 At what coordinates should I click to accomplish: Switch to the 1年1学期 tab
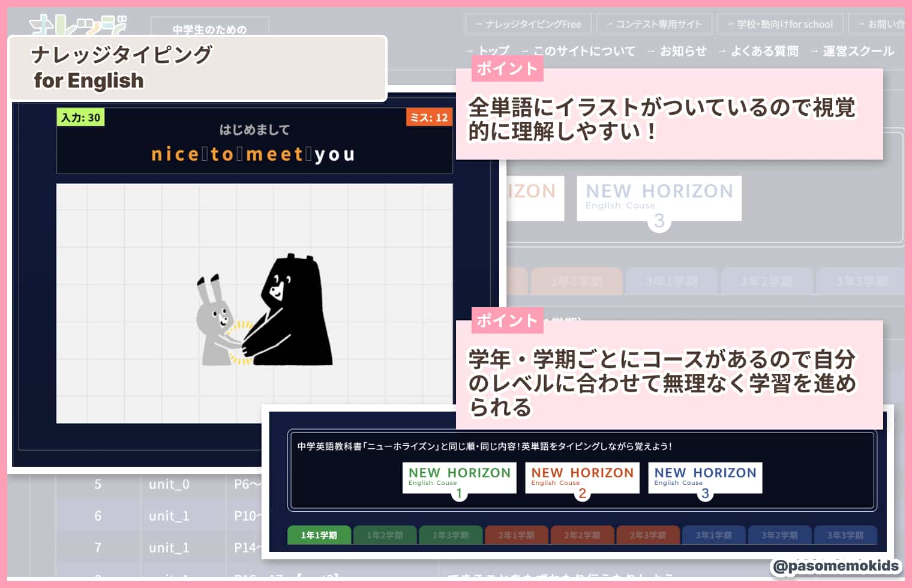[x=319, y=535]
